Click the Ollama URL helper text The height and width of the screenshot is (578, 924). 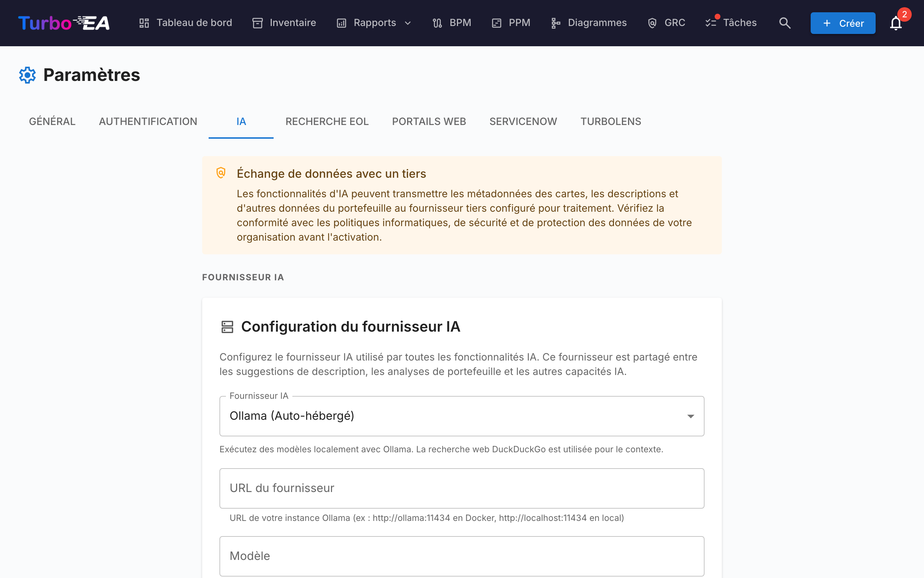tap(427, 518)
